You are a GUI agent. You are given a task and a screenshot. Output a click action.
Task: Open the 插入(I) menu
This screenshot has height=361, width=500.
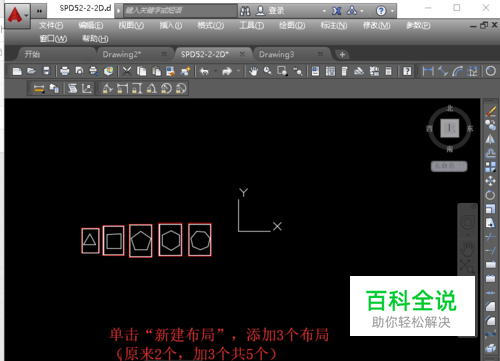pyautogui.click(x=171, y=25)
